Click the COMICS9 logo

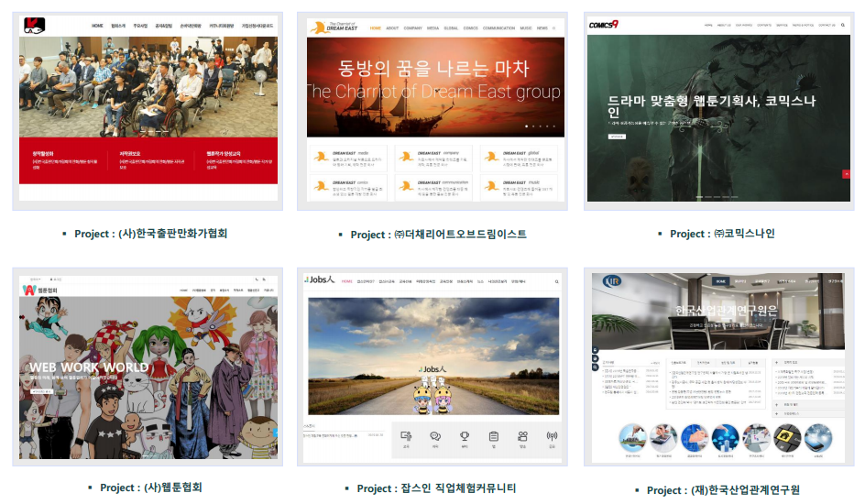click(603, 24)
